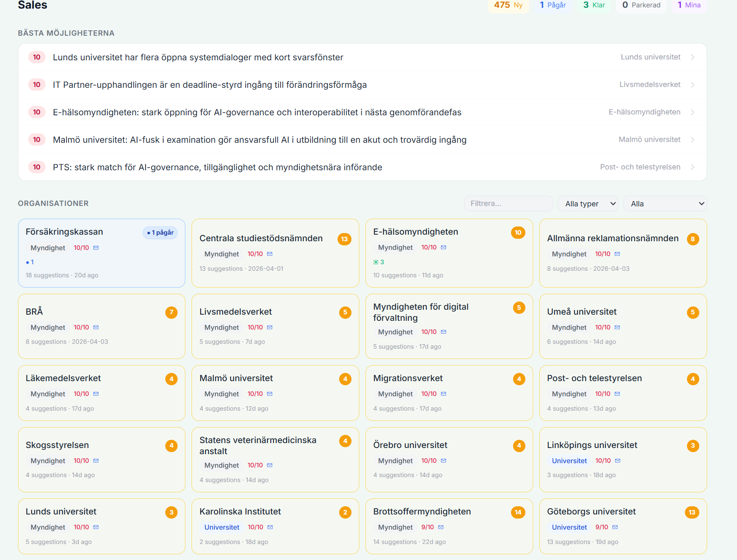Click the 9/10 score on Göteborgs universitet
The width and height of the screenshot is (737, 560).
point(602,527)
